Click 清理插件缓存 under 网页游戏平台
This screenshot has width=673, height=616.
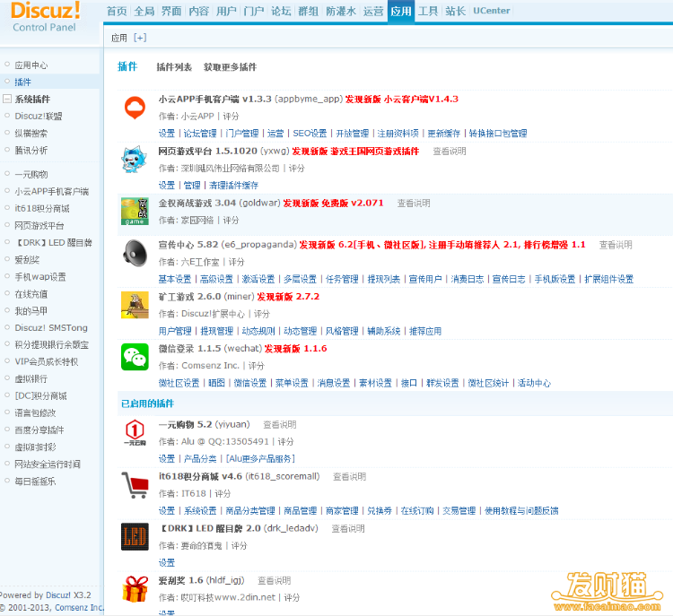click(233, 186)
